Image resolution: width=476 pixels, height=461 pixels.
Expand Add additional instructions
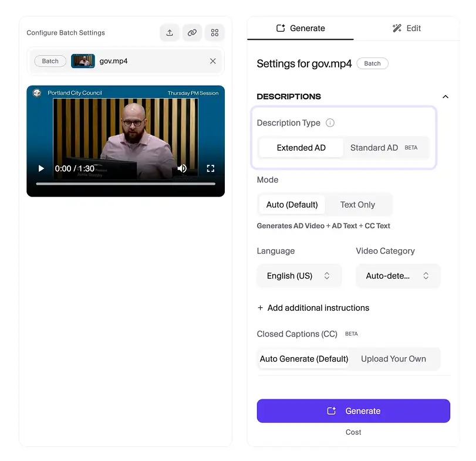pos(313,307)
